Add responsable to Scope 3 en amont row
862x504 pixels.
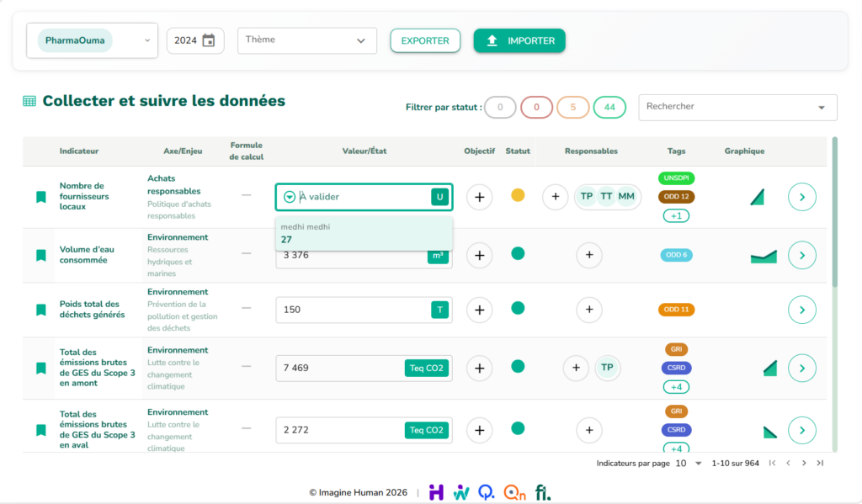(x=576, y=367)
